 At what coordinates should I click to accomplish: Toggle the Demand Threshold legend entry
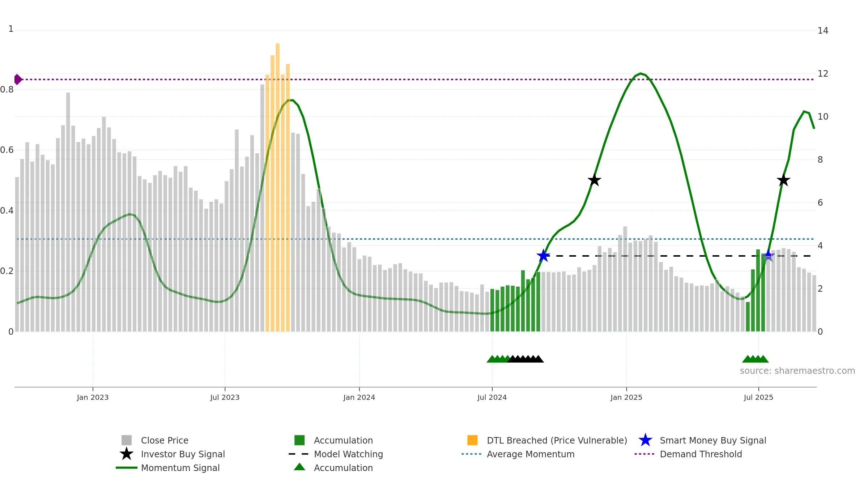pos(688,454)
